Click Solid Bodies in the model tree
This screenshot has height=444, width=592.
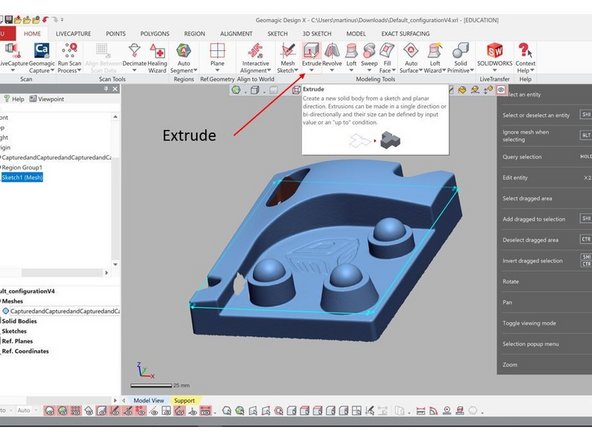19,321
